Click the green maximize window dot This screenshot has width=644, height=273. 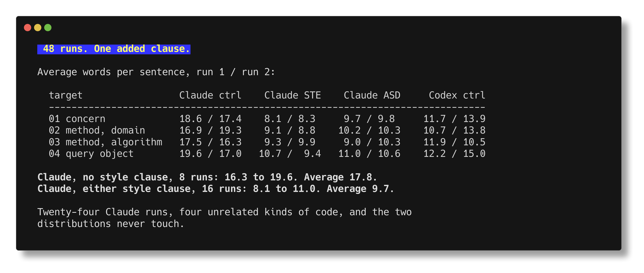[48, 28]
